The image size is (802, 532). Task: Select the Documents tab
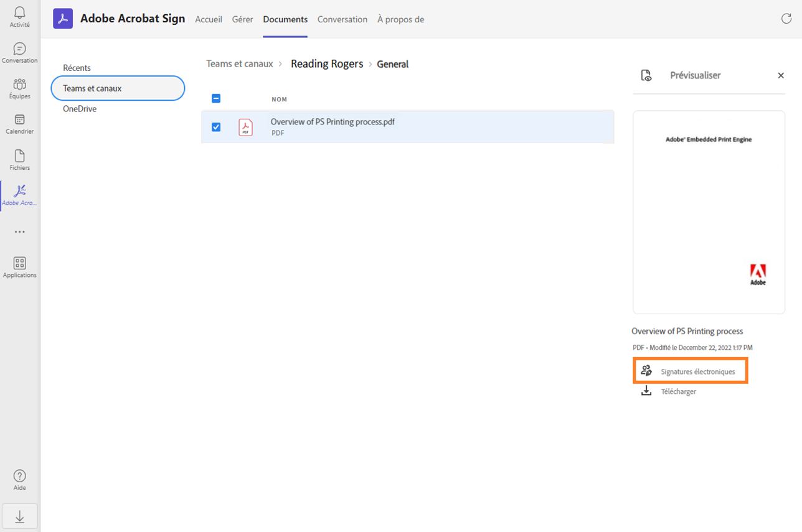pos(285,19)
